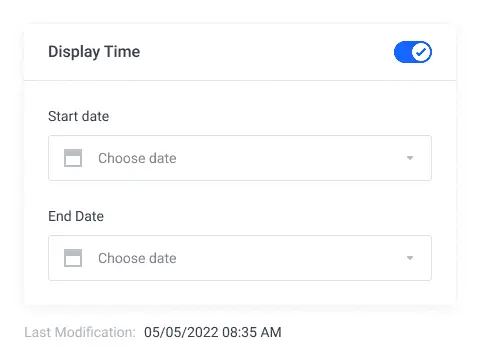Click the End Date label

tap(76, 216)
